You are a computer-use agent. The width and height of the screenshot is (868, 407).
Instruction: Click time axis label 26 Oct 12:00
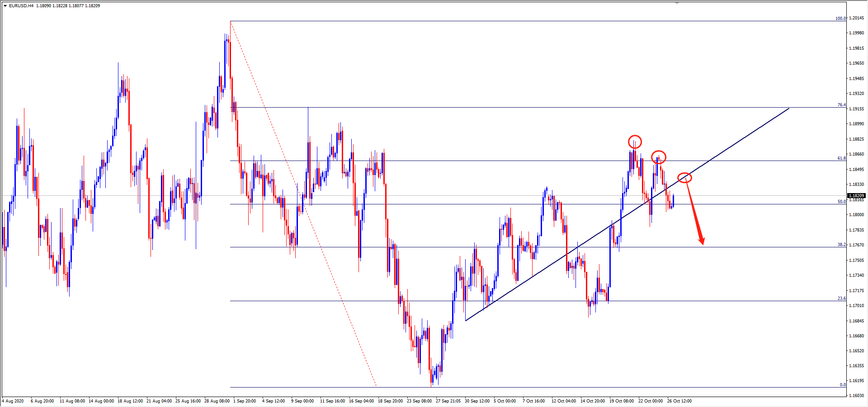680,401
